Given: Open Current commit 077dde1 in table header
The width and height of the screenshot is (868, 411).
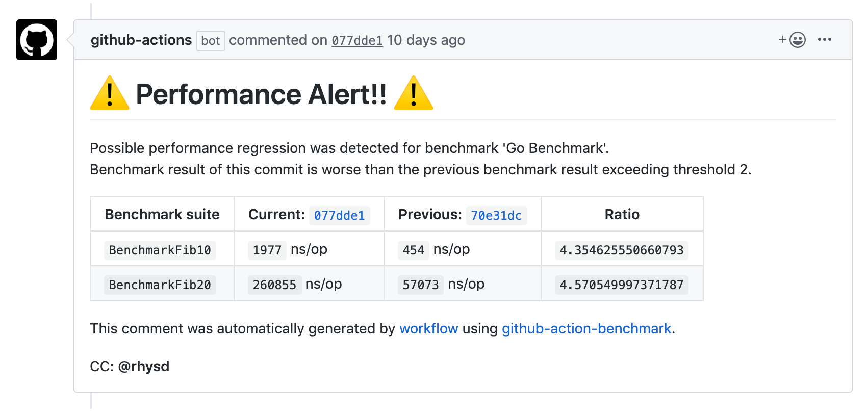Looking at the screenshot, I should 339,216.
